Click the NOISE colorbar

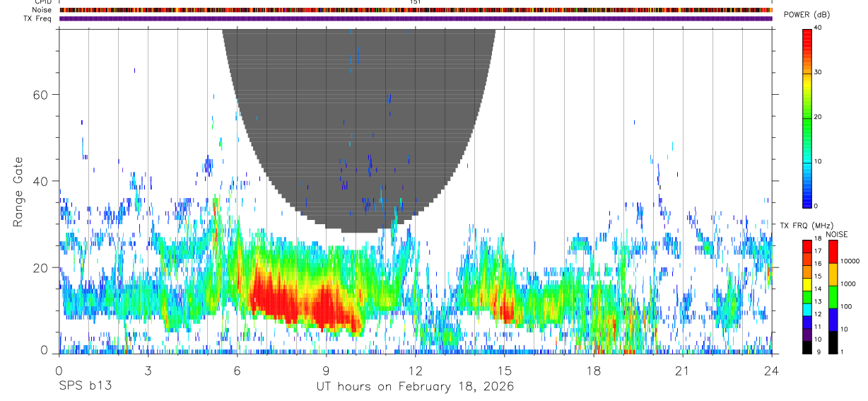coord(833,296)
